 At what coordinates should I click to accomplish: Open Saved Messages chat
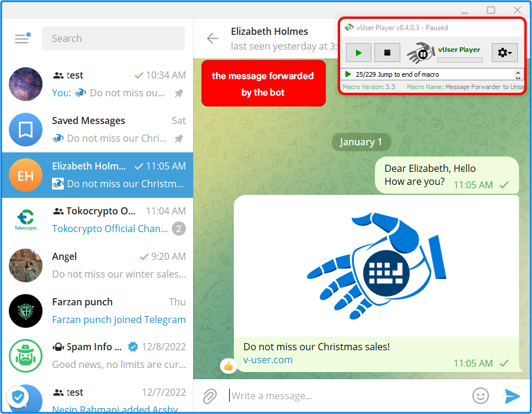coord(97,129)
